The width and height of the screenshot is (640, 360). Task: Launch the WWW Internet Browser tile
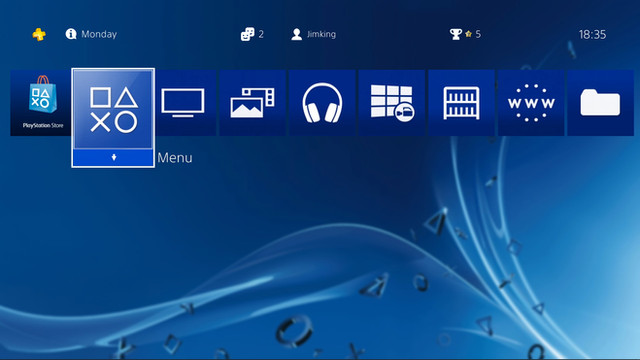point(531,102)
